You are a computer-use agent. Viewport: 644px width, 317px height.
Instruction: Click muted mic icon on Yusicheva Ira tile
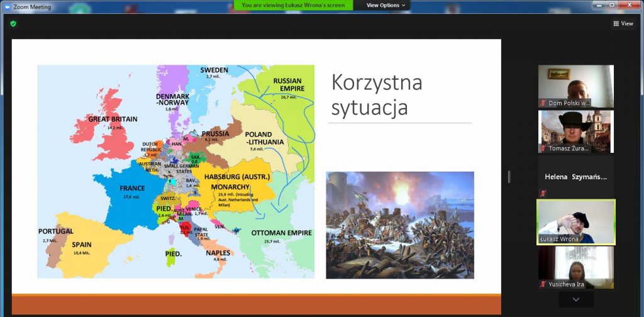(x=543, y=284)
